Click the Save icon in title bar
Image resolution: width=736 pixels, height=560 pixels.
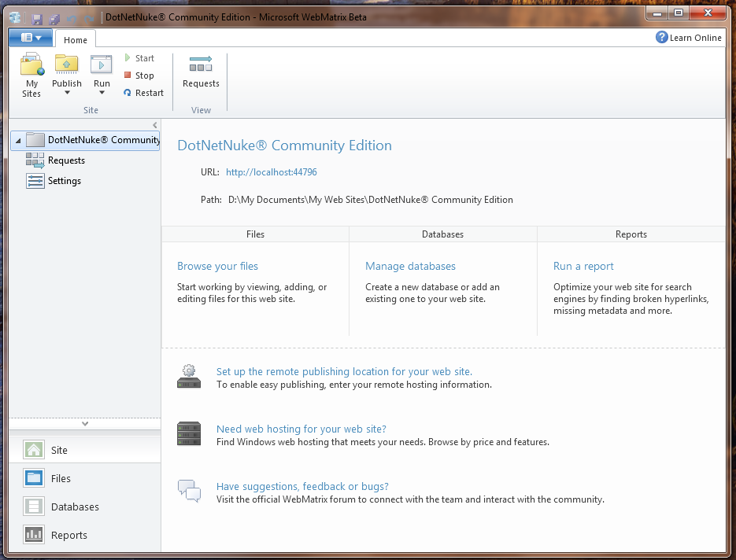tap(37, 19)
